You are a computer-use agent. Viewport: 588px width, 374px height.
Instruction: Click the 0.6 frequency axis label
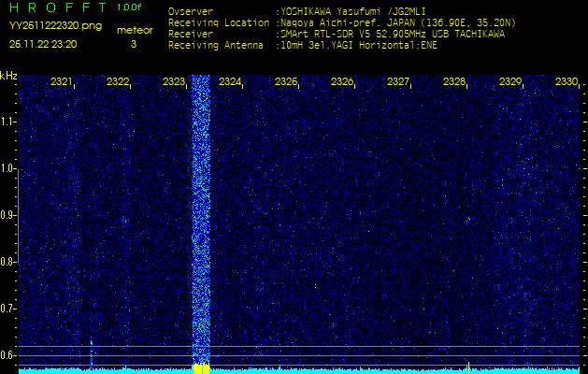(8, 354)
